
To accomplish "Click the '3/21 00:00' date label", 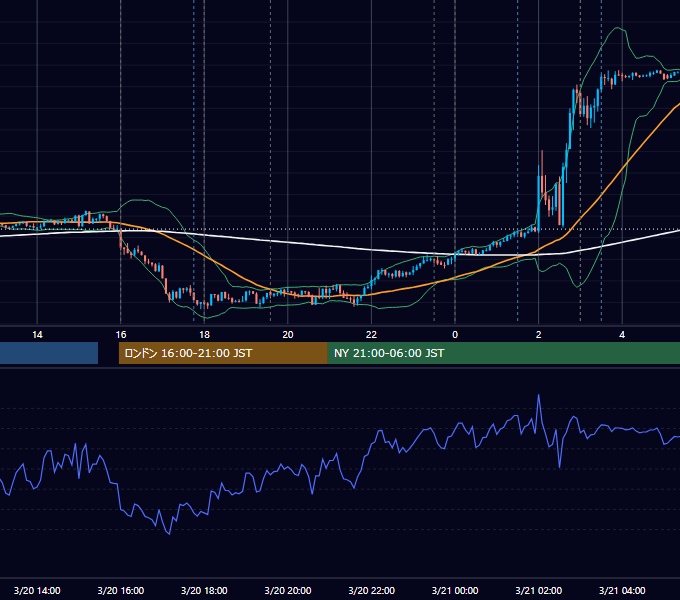I will click(x=455, y=590).
